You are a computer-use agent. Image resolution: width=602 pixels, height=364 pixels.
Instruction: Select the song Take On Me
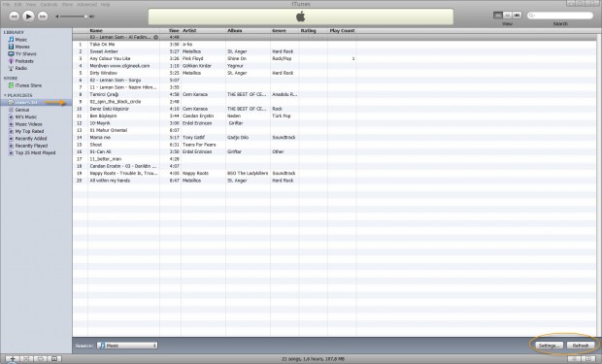coord(102,44)
